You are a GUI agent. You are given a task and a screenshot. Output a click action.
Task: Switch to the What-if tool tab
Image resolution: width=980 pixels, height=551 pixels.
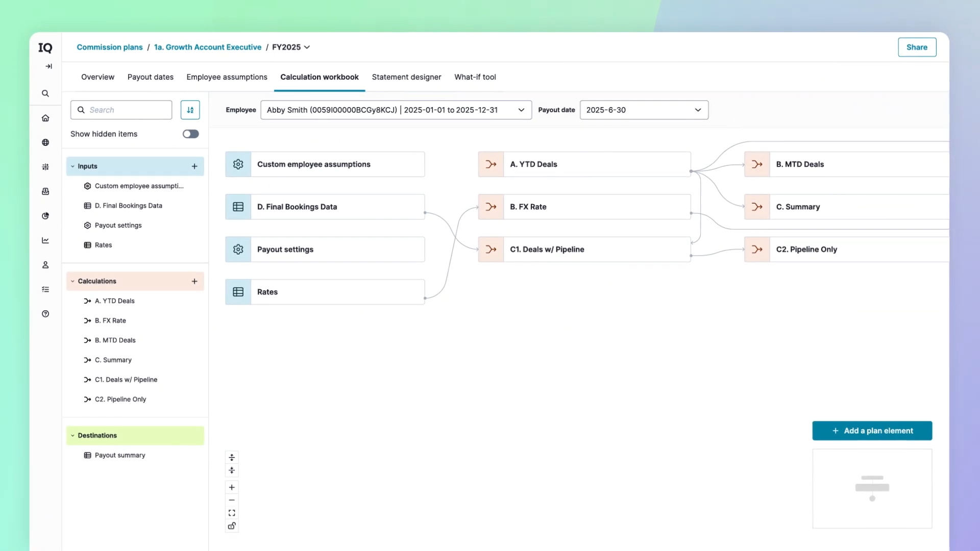point(475,77)
